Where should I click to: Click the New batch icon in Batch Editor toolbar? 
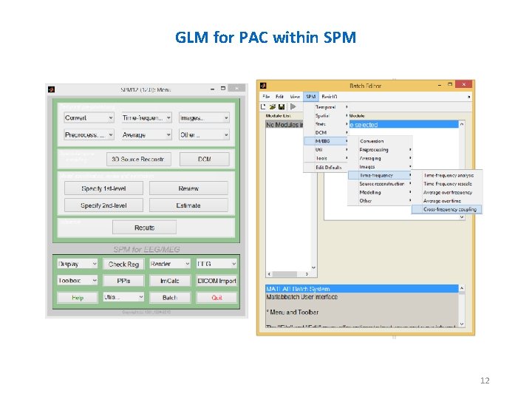[263, 106]
